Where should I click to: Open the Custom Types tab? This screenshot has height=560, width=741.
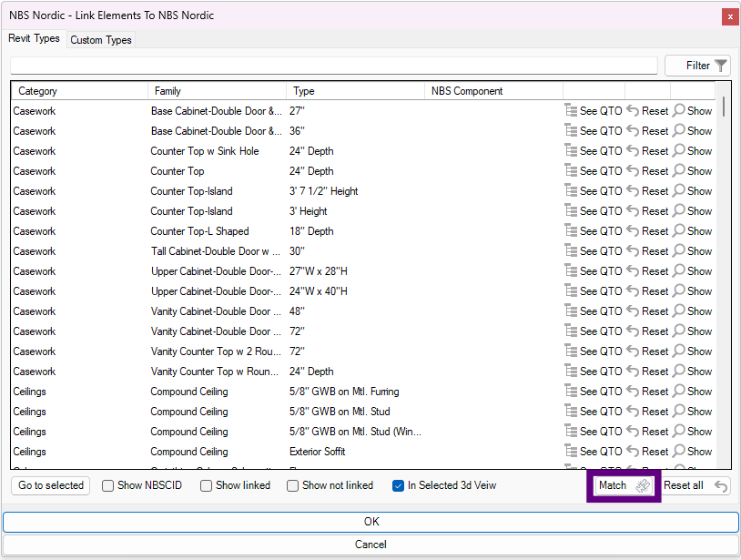coord(101,40)
